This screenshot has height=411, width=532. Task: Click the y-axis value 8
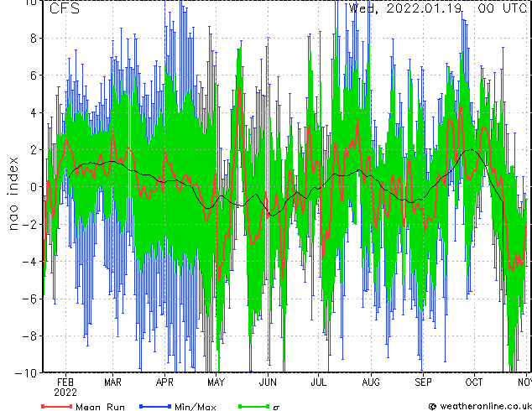[34, 39]
